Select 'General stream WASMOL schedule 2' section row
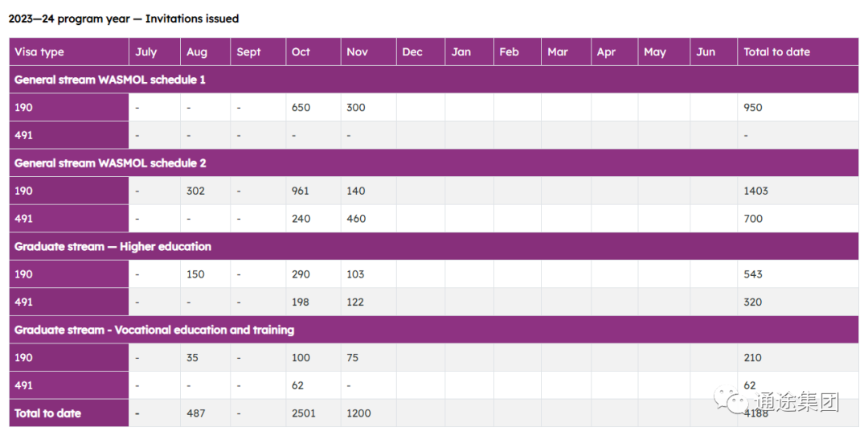 click(434, 163)
